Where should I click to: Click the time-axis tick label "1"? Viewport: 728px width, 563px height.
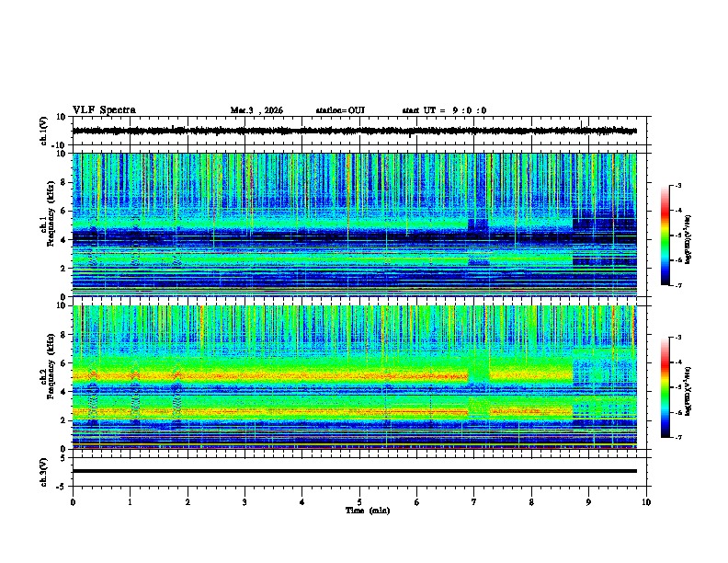coord(130,502)
